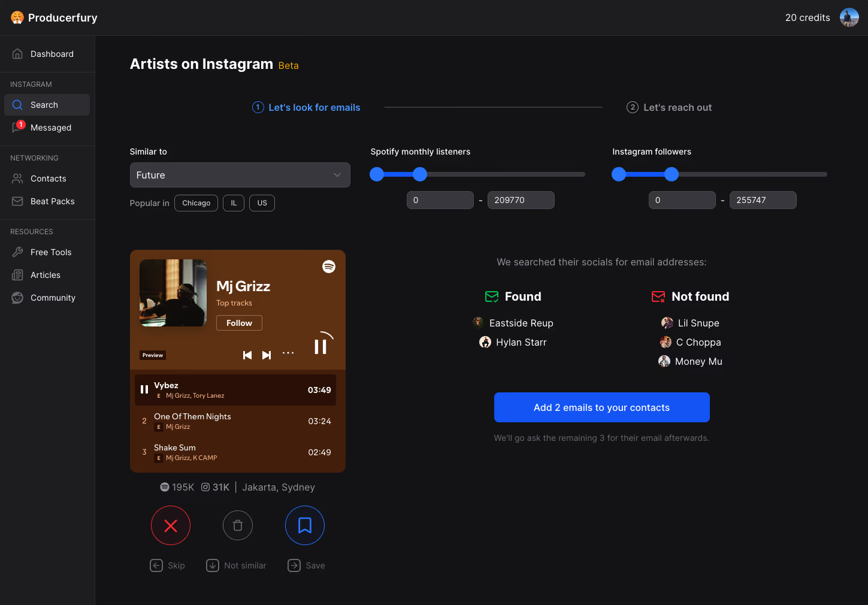Click the trash not similar button

click(238, 525)
